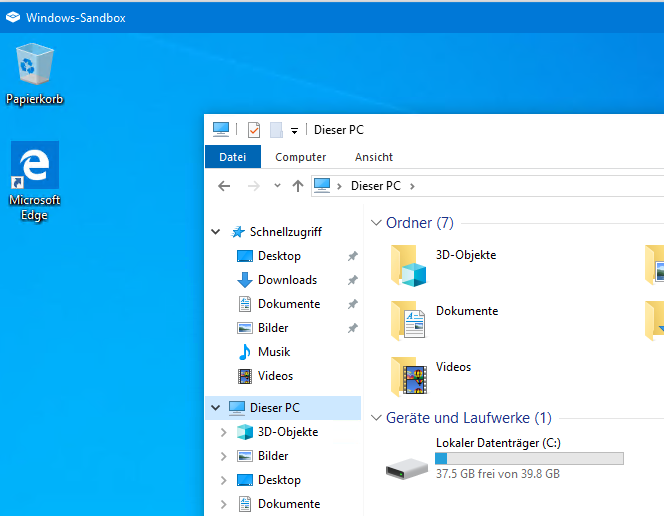The image size is (664, 516).
Task: Click the Ordner (7) group heading
Action: 419,223
